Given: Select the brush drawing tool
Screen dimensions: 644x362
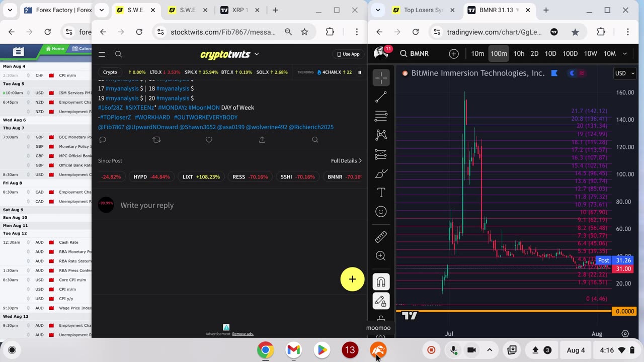Looking at the screenshot, I should point(381,173).
